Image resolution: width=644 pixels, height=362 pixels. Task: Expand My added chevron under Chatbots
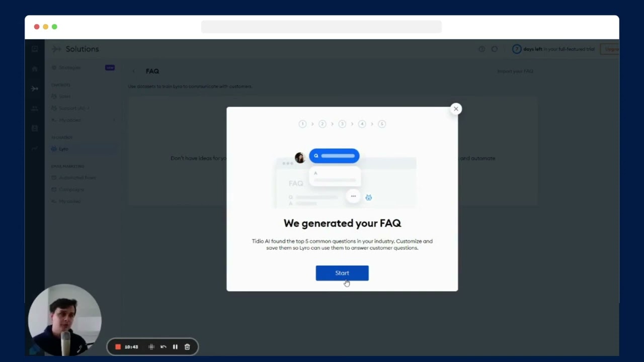114,120
